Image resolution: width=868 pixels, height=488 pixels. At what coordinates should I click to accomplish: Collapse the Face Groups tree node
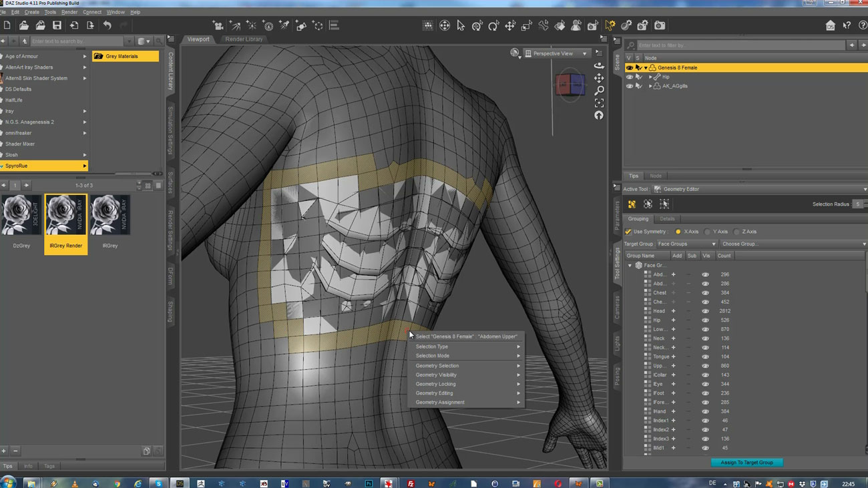(x=630, y=266)
